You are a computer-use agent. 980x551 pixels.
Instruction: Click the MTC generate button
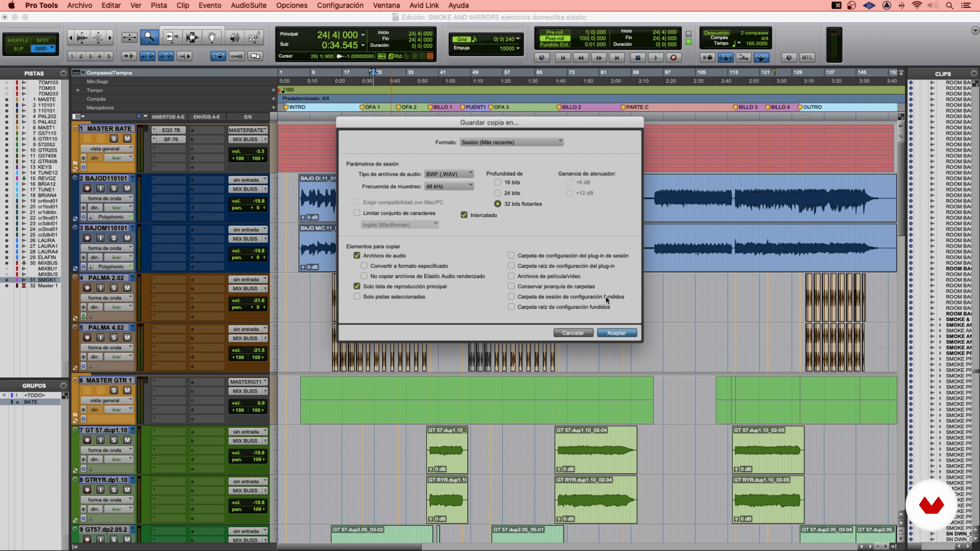coord(807,58)
